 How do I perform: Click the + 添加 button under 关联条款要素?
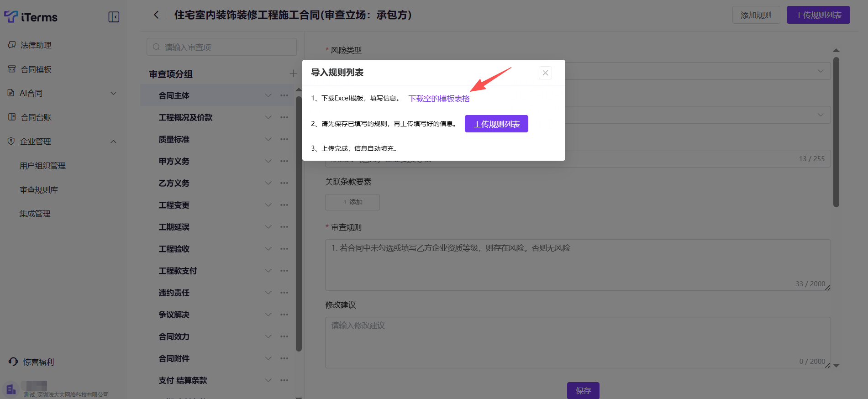[x=352, y=202]
